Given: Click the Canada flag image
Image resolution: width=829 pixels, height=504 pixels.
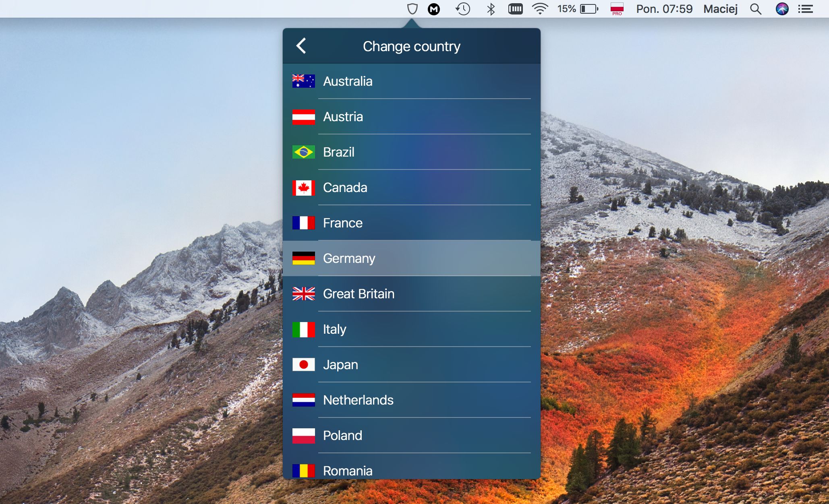Looking at the screenshot, I should pos(303,188).
